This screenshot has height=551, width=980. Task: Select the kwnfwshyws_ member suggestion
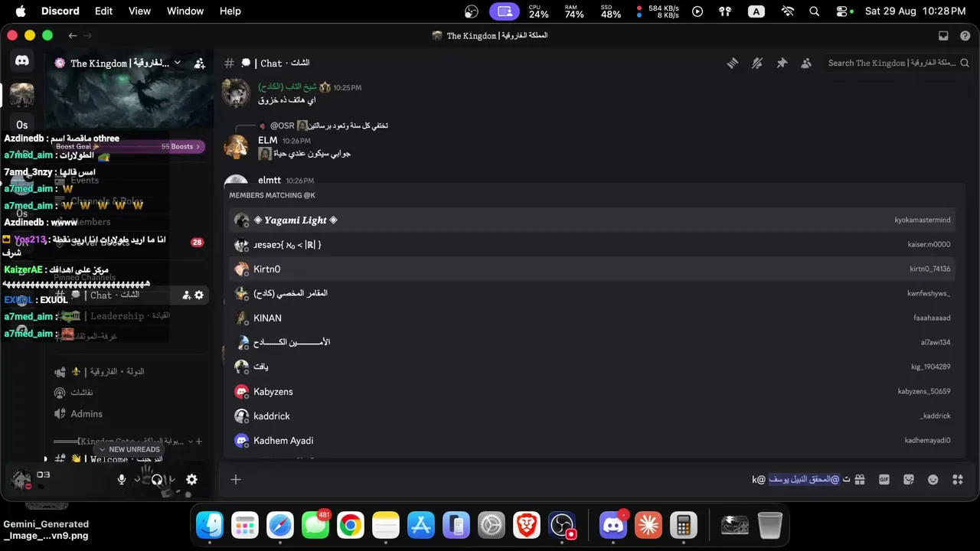coord(592,293)
